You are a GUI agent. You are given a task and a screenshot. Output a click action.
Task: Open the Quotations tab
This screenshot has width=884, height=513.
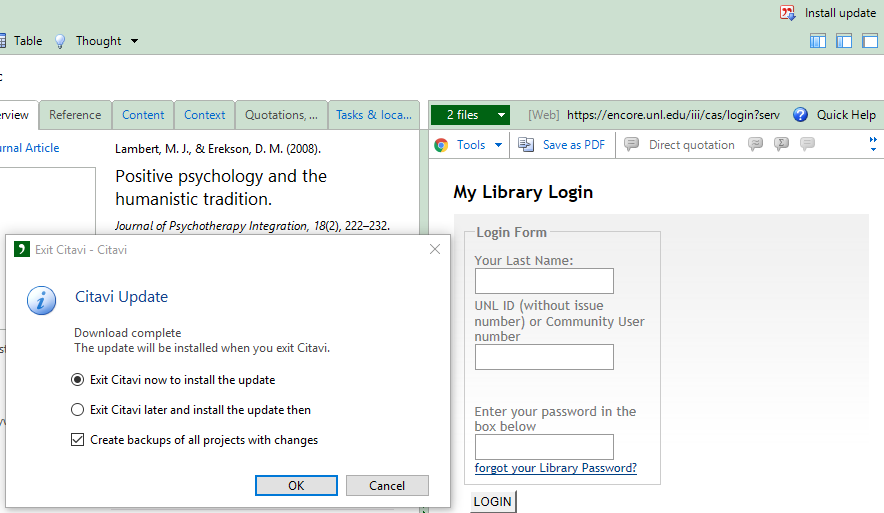tap(281, 115)
